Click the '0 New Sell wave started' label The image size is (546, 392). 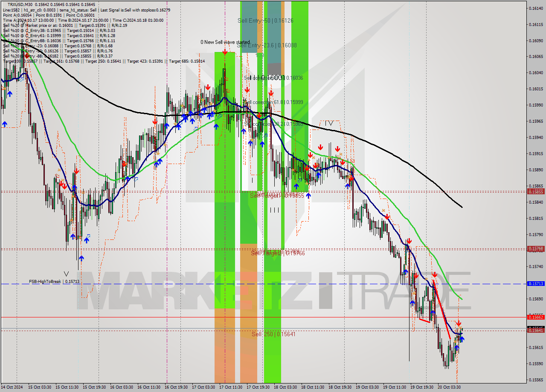(225, 42)
